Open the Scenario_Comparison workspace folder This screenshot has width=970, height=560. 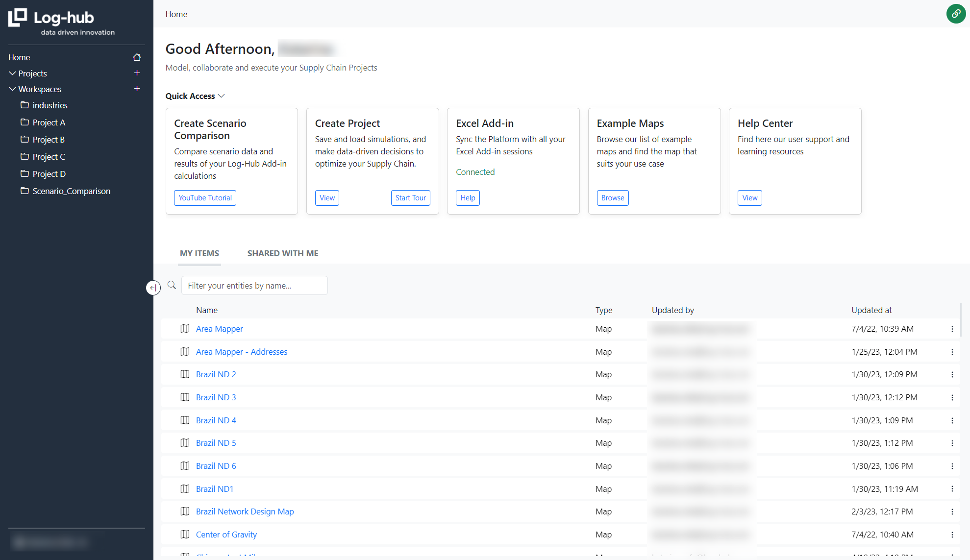click(71, 191)
